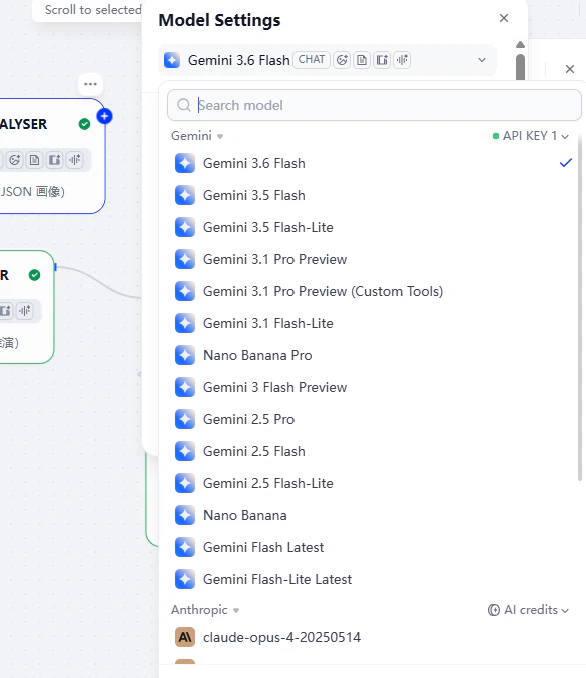Click audio icon on ANALYSER node
Image resolution: width=586 pixels, height=678 pixels.
point(74,160)
